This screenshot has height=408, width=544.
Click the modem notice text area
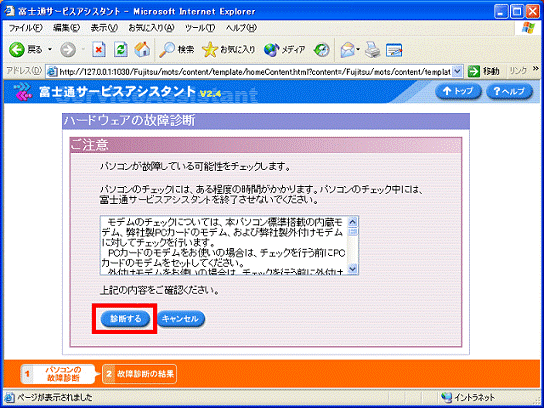coord(224,246)
